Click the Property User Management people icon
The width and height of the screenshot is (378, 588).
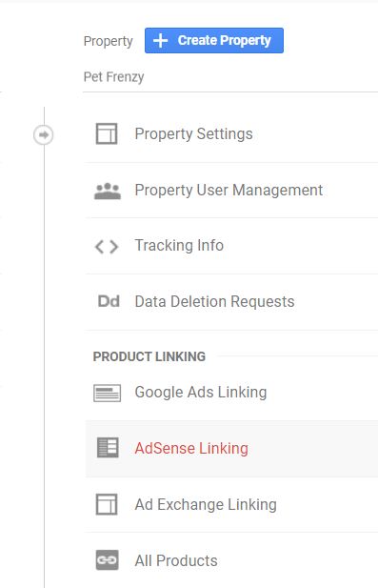[x=108, y=191]
